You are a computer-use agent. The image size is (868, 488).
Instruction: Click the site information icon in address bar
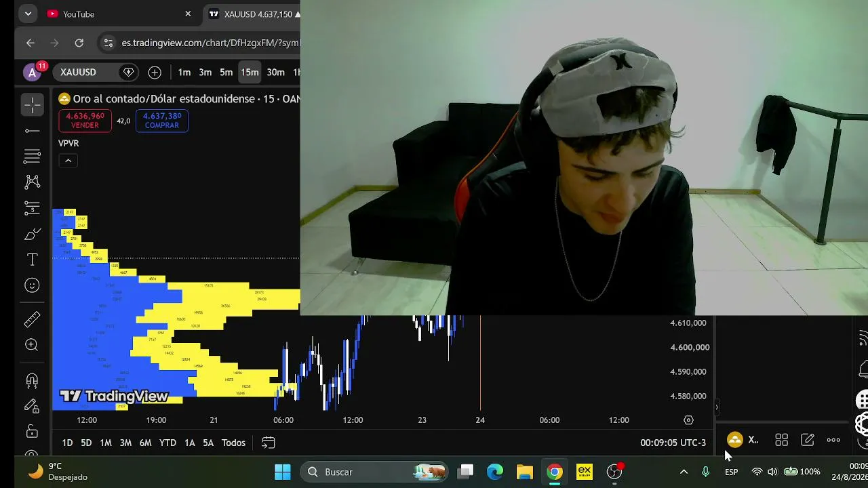click(108, 43)
